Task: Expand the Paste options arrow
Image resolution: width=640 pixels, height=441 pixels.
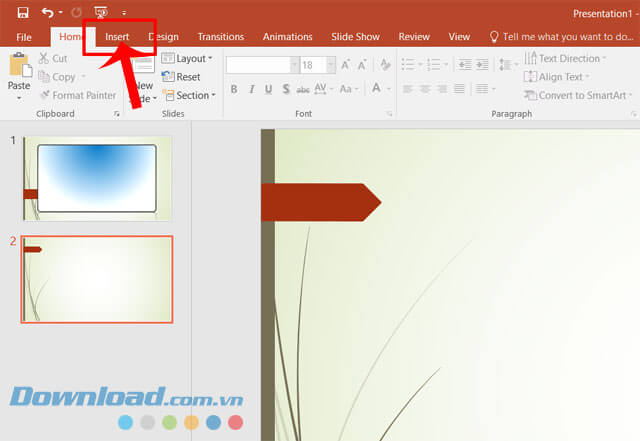Action: (x=19, y=98)
